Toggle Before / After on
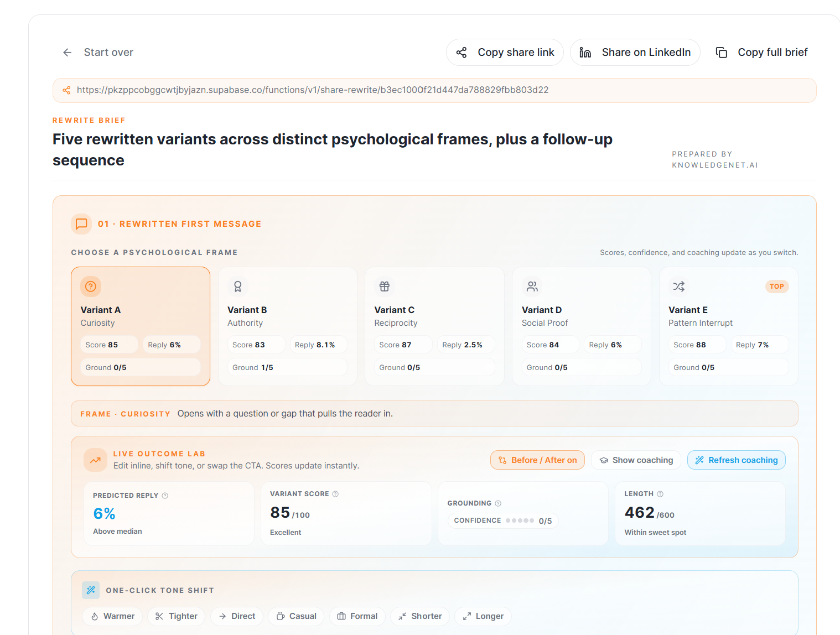 point(537,460)
